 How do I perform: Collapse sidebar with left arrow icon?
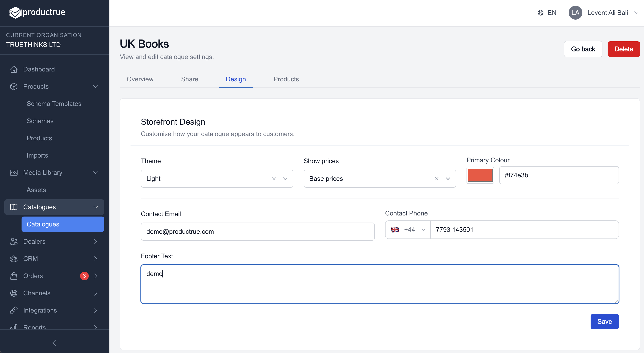(54, 343)
